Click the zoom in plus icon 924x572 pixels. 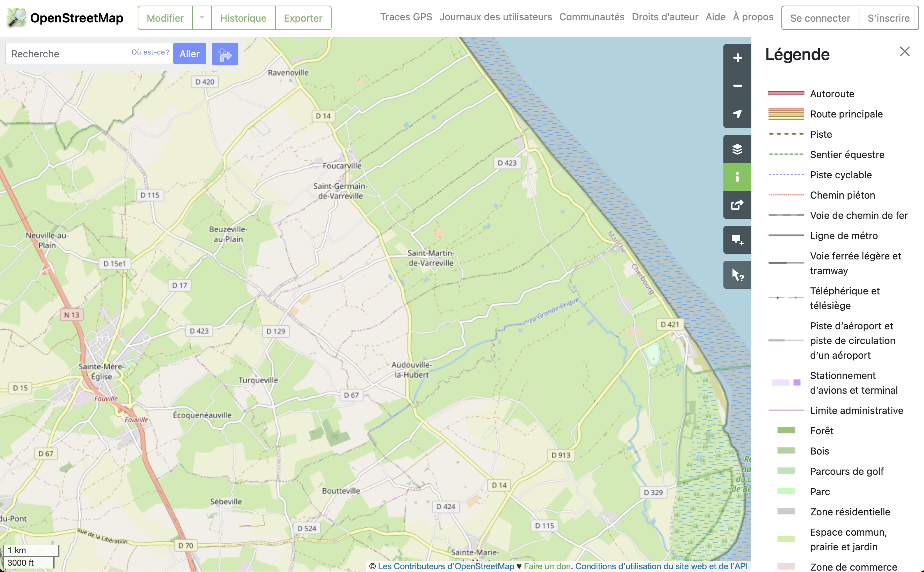(737, 58)
